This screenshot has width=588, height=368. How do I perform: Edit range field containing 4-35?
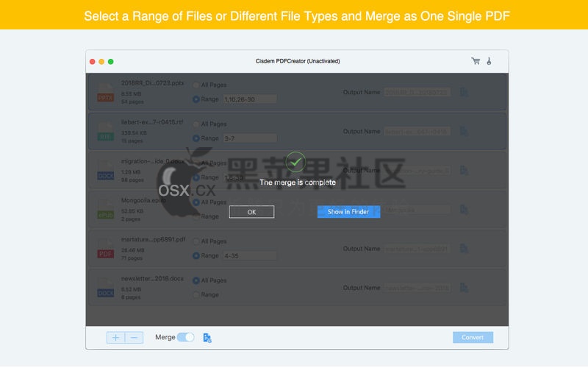point(250,255)
